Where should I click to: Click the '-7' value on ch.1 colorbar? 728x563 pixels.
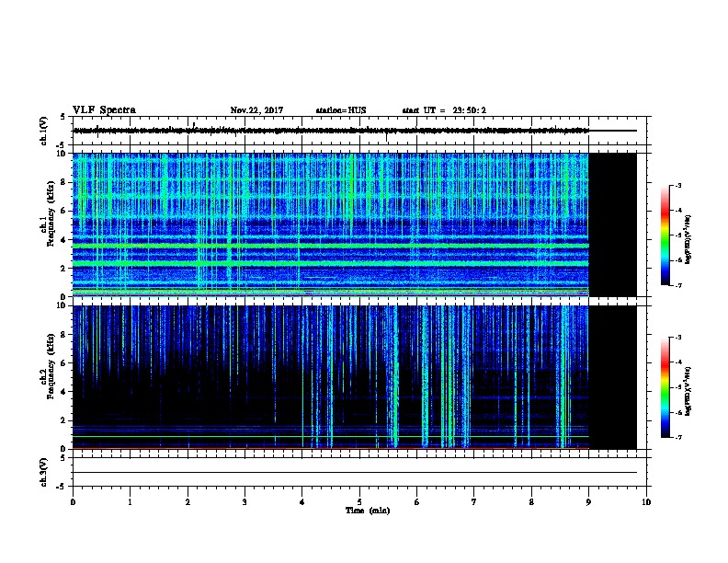(677, 285)
